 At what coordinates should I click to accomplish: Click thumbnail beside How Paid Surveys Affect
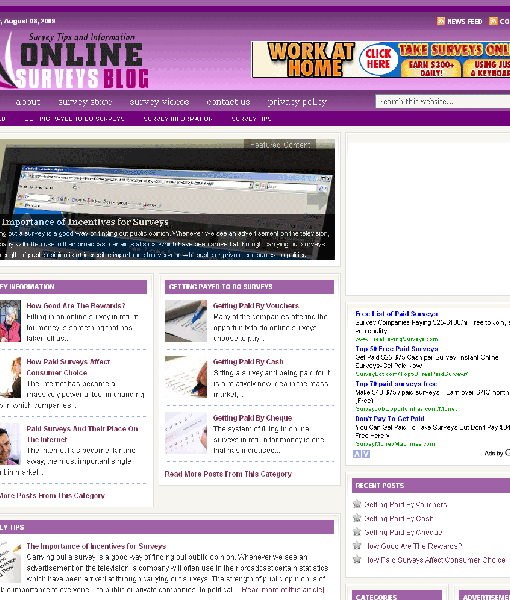tap(10, 377)
